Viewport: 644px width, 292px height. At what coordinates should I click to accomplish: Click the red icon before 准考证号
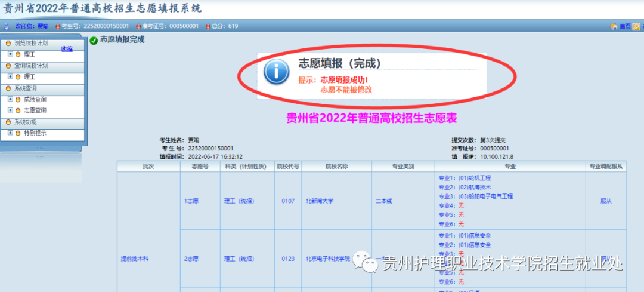point(138,26)
